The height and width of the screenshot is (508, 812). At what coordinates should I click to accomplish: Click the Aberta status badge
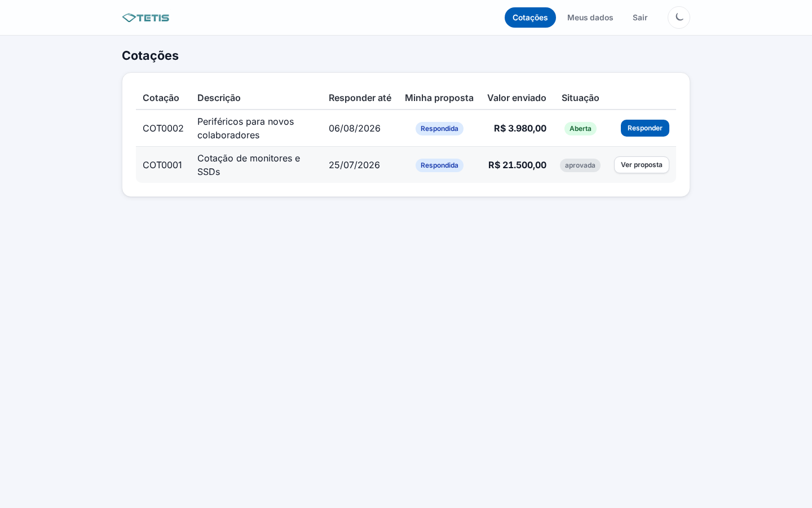[580, 129]
